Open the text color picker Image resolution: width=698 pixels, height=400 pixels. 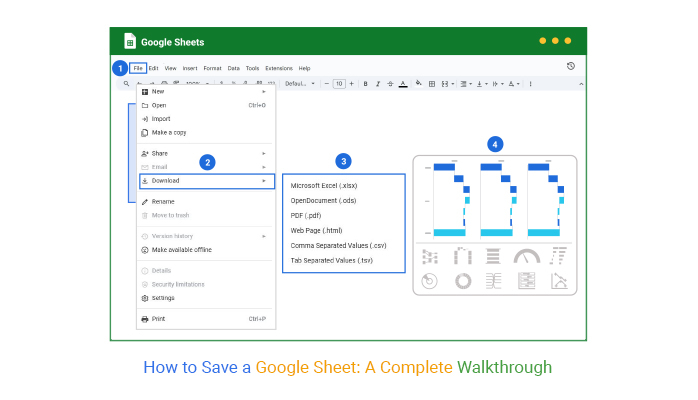pos(403,84)
